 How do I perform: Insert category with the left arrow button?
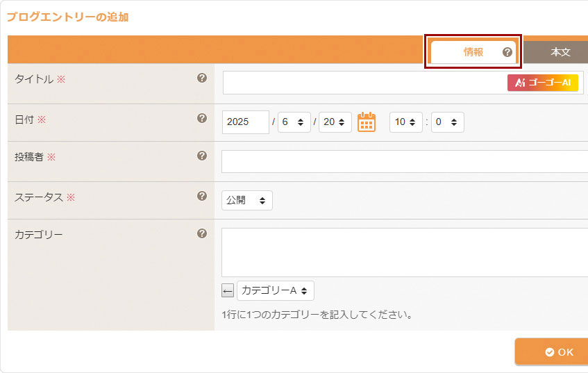click(228, 290)
